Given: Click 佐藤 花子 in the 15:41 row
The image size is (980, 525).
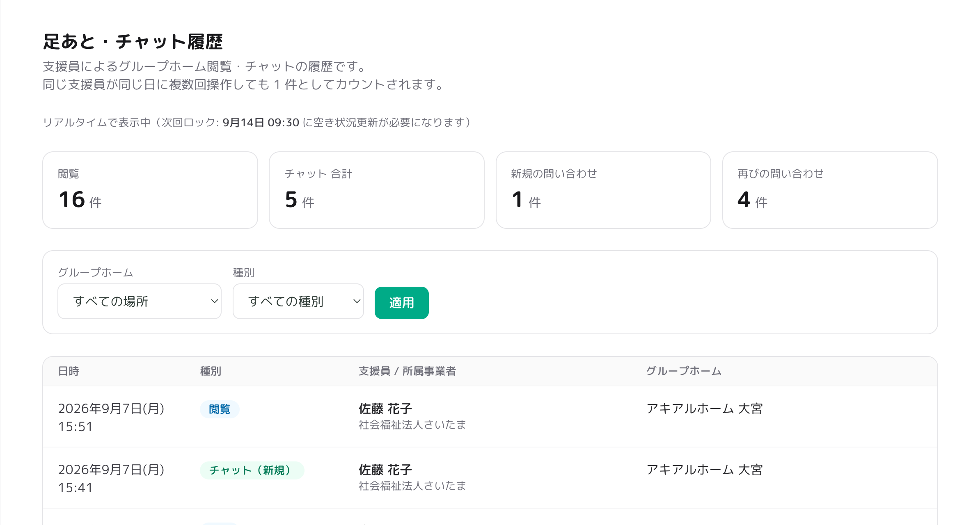Looking at the screenshot, I should [385, 470].
